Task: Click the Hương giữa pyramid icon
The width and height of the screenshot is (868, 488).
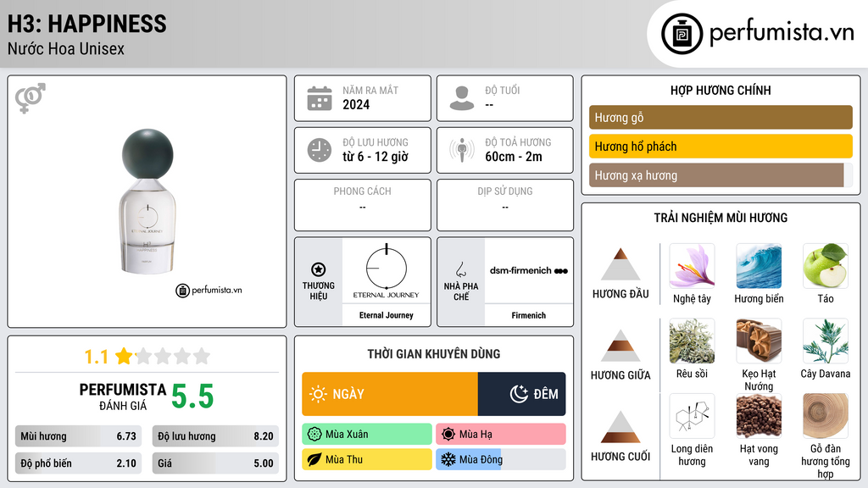Action: pos(620,346)
